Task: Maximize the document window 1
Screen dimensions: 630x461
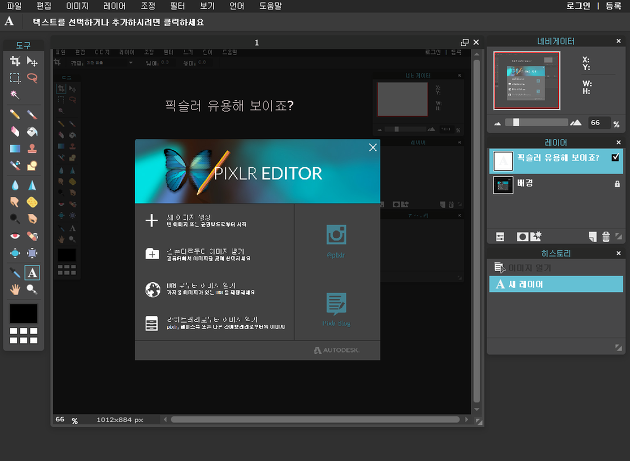Action: click(465, 42)
